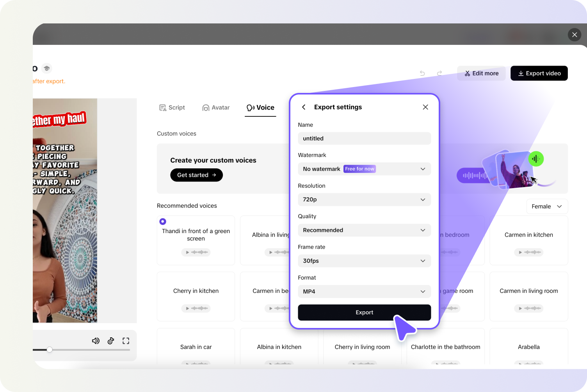Open the Female voice filter dropdown
587x392 pixels.
pos(547,206)
